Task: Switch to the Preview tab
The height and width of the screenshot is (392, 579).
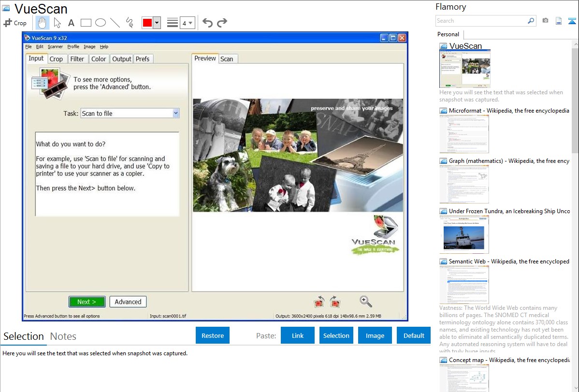Action: (205, 58)
